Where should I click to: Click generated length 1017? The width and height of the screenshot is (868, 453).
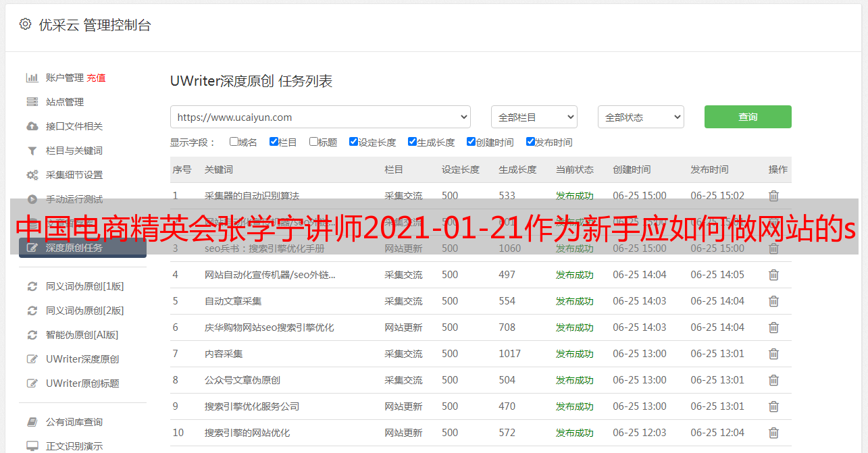509,354
